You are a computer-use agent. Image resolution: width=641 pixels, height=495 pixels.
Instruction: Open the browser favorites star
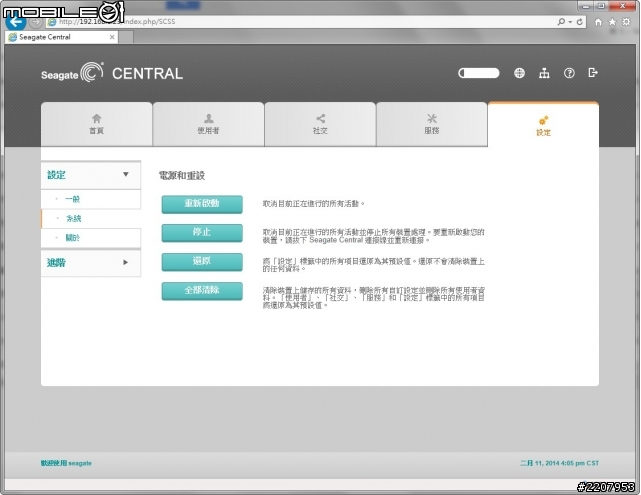[612, 22]
